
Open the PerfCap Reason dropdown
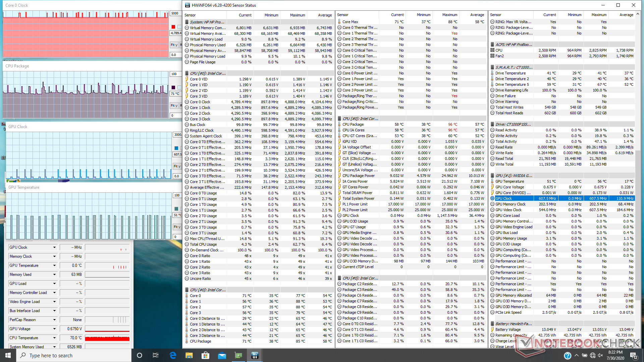pos(54,320)
